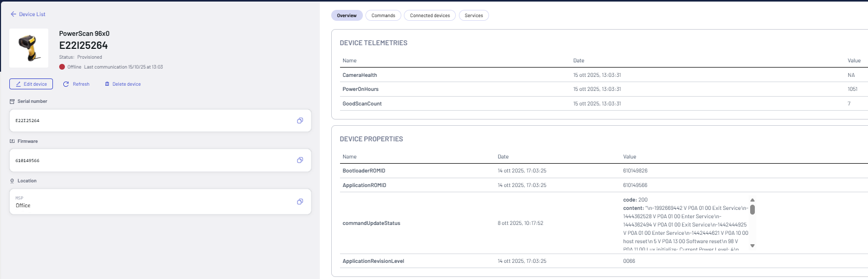This screenshot has height=279, width=868.
Task: Click the ApplicationRevisionLevel property name
Action: pos(373,261)
